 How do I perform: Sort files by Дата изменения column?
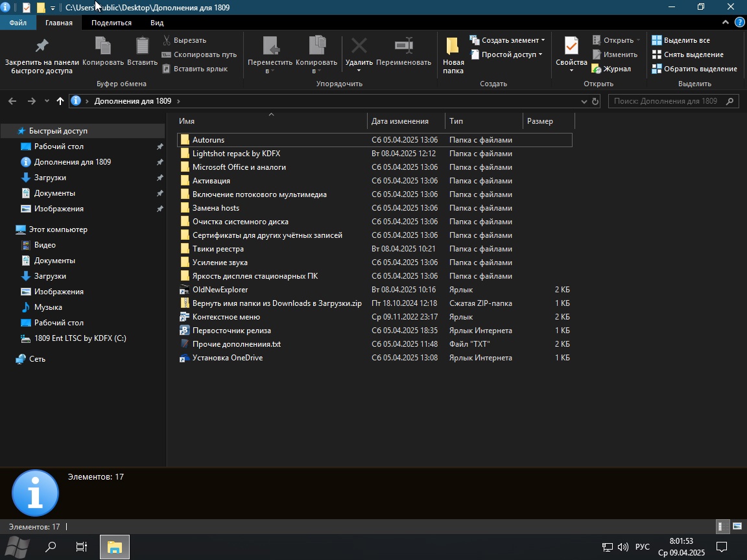400,121
